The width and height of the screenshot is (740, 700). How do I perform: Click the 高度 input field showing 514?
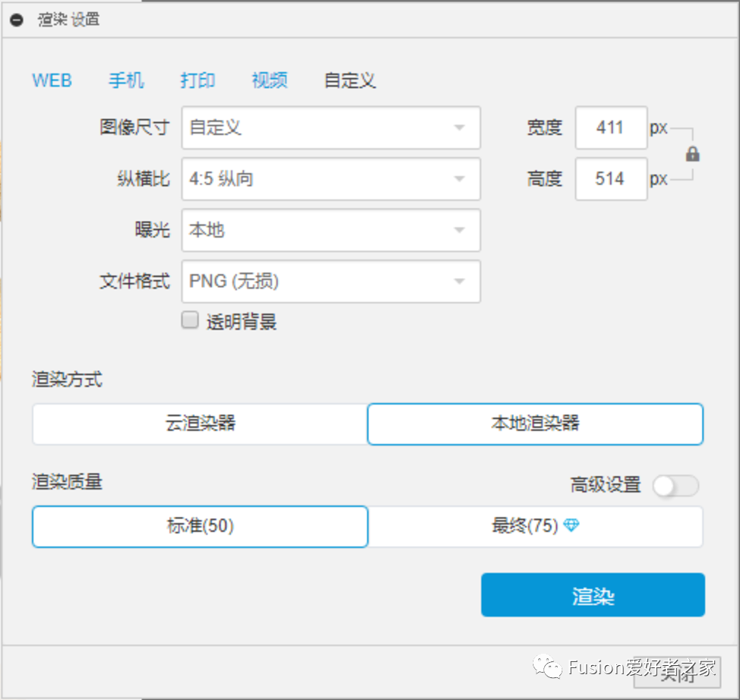[x=611, y=179]
